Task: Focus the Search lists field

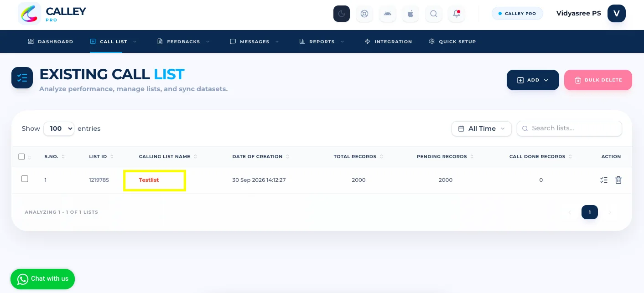Action: pos(569,129)
